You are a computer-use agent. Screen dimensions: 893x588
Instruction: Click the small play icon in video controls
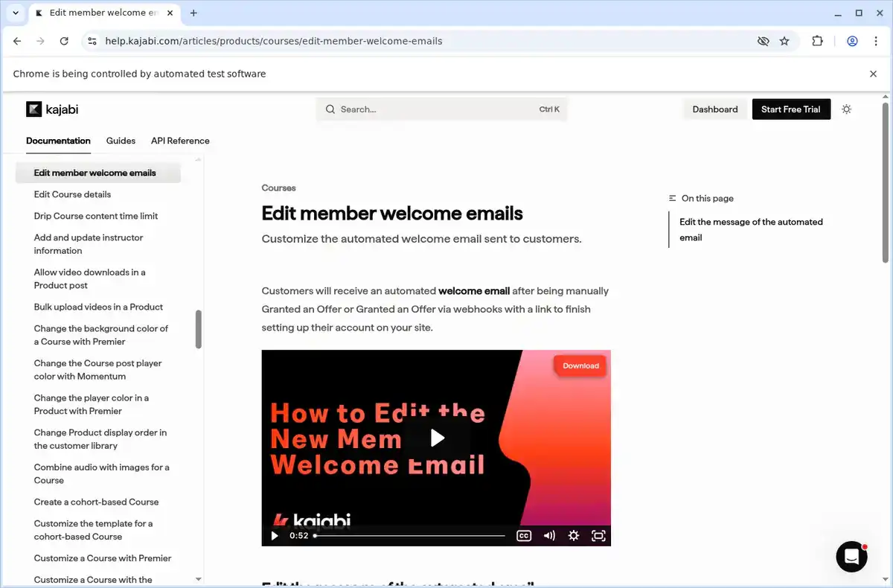tap(275, 535)
